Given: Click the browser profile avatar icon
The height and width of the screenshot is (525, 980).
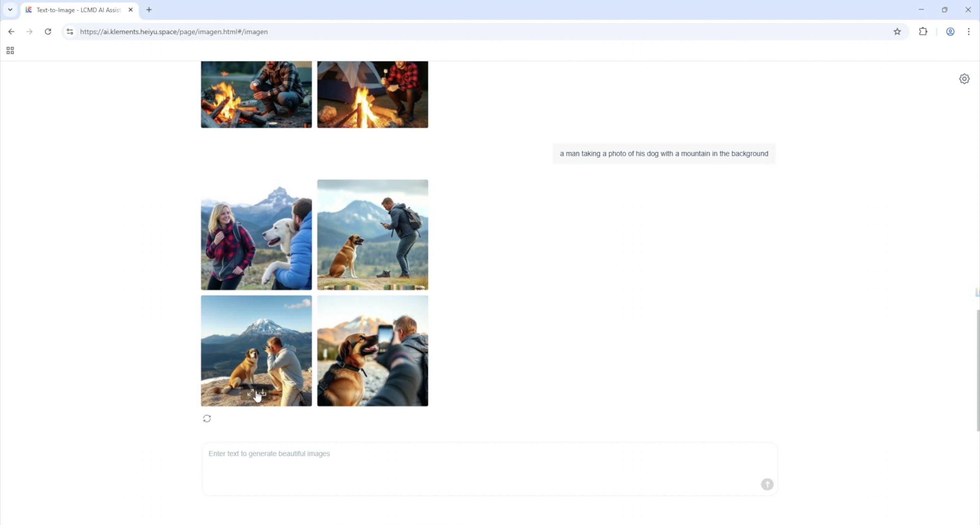Looking at the screenshot, I should (950, 32).
